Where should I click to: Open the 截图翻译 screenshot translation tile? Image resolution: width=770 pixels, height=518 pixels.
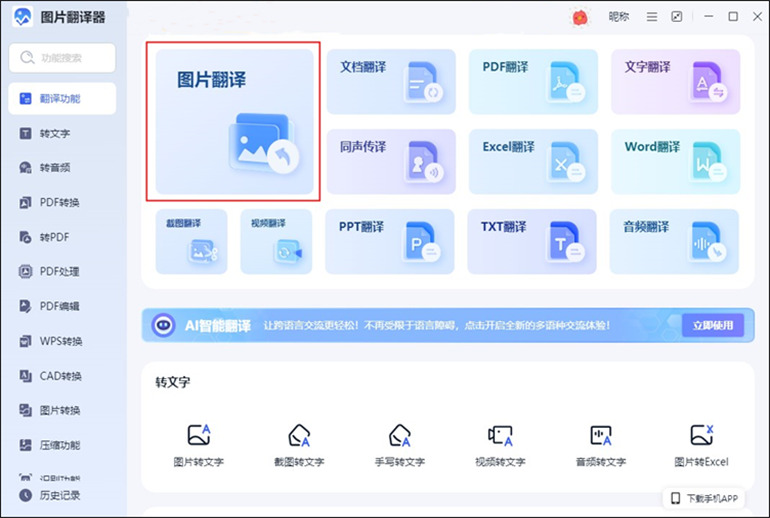point(191,241)
